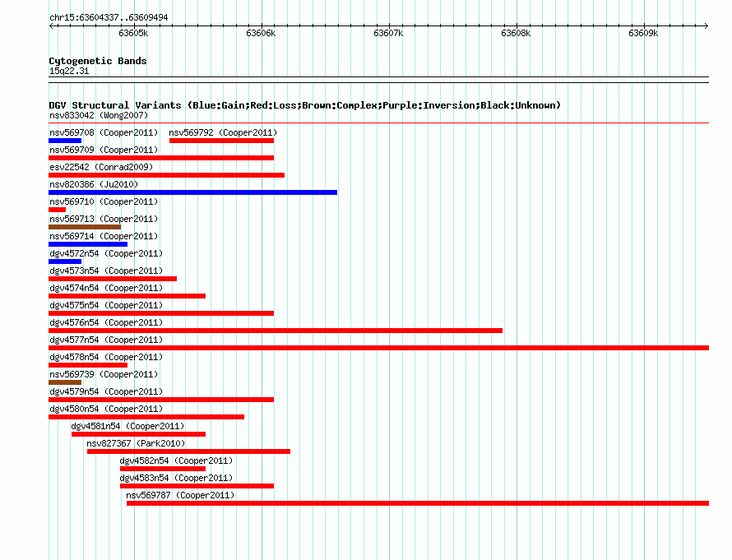The image size is (732, 560).
Task: Open dgv4576n54 (Cooper2011) variant label
Action: tap(106, 322)
